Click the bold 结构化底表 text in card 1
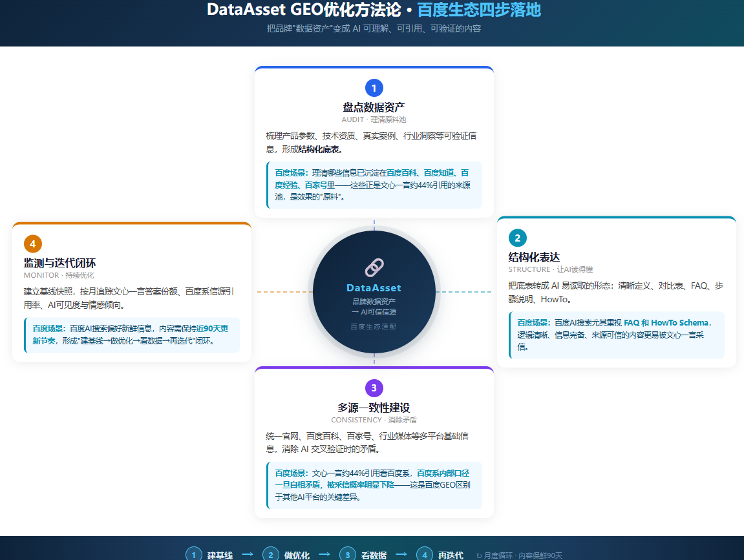 [319, 149]
